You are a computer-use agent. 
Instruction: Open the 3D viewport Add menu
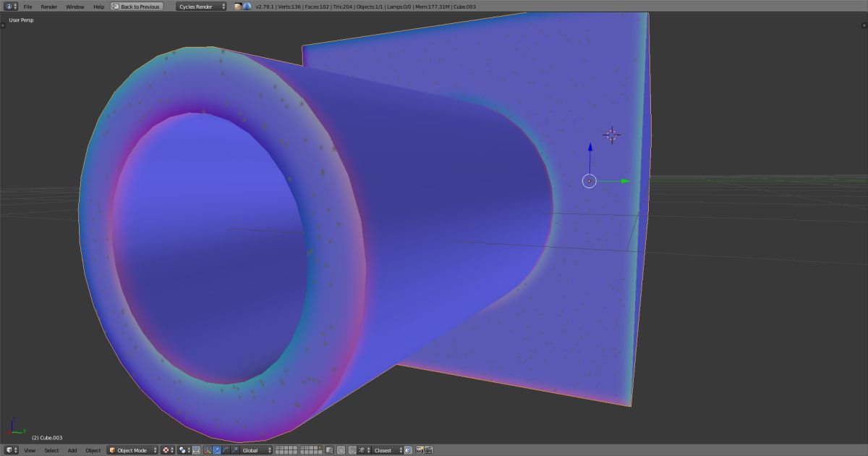[72, 450]
